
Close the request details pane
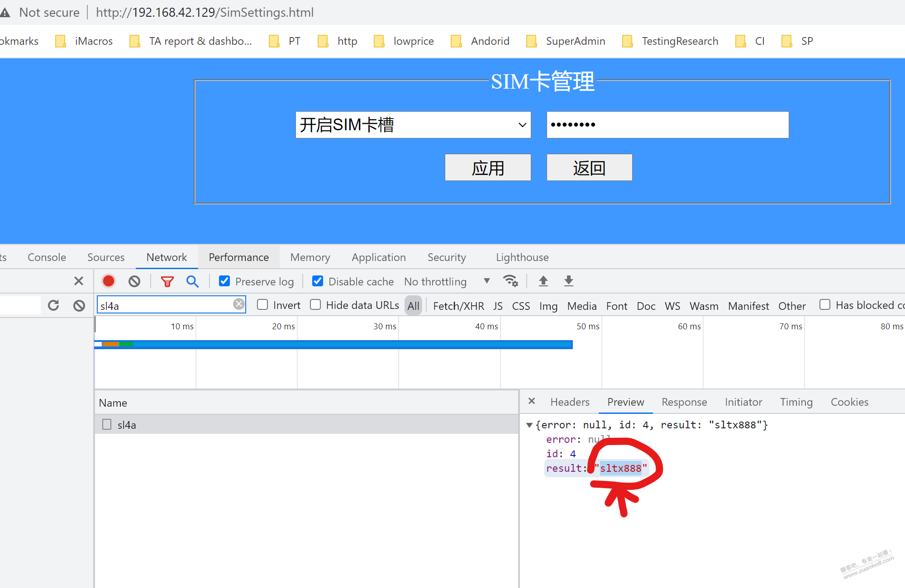tap(532, 401)
